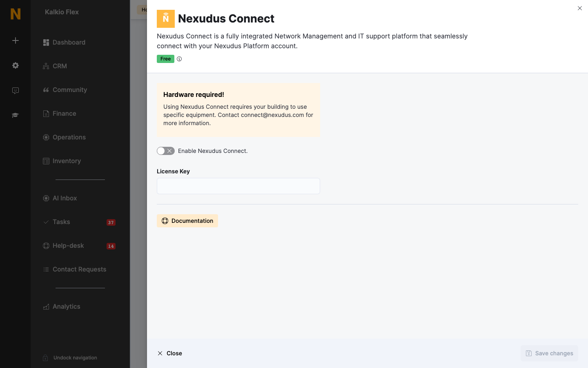Click the License Key input field
Image resolution: width=588 pixels, height=368 pixels.
point(238,186)
